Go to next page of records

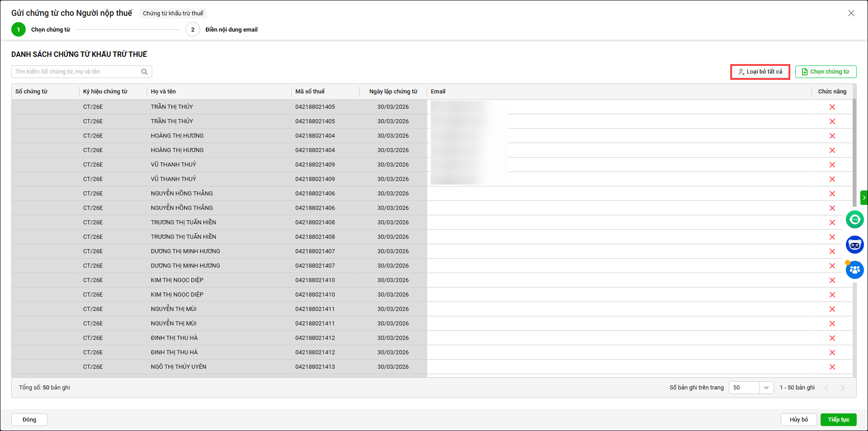(x=842, y=388)
